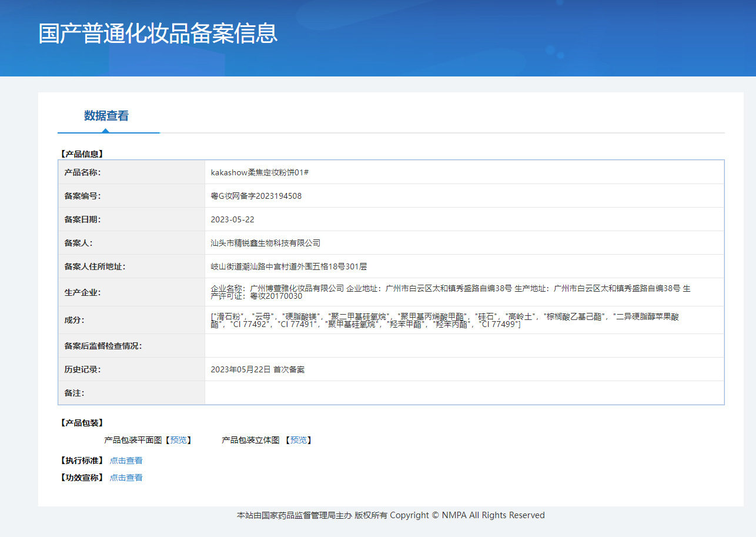Switch to the 数据查看 tab
Image resolution: width=756 pixels, height=537 pixels.
[x=106, y=116]
